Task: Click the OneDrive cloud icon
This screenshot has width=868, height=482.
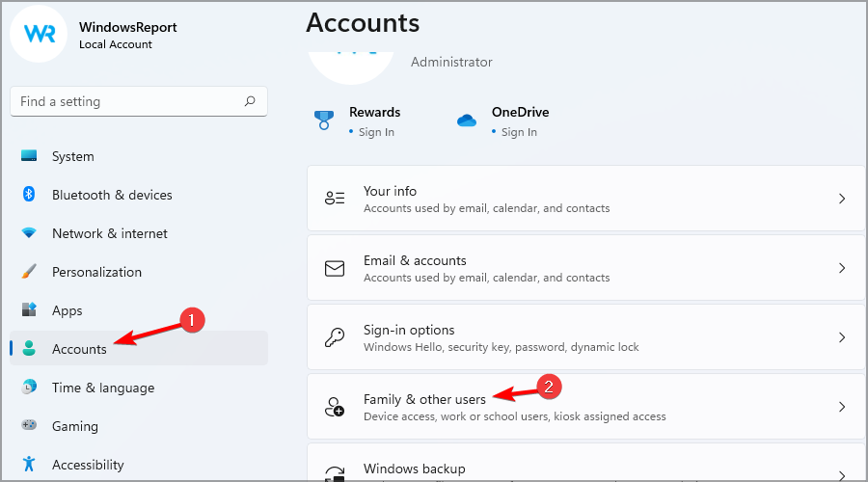Action: coord(467,120)
